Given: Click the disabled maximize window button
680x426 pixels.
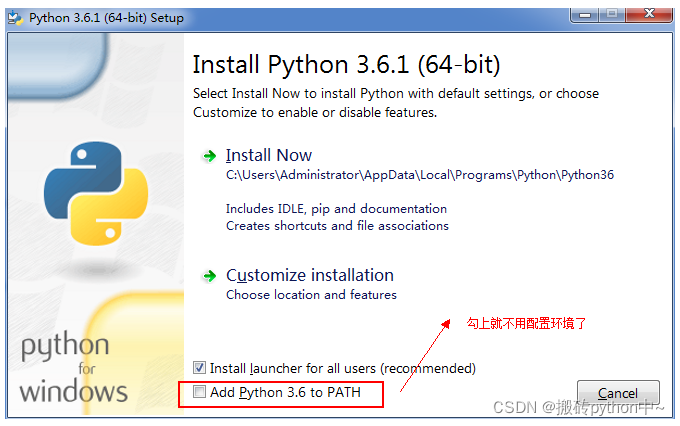Looking at the screenshot, I should point(612,15).
